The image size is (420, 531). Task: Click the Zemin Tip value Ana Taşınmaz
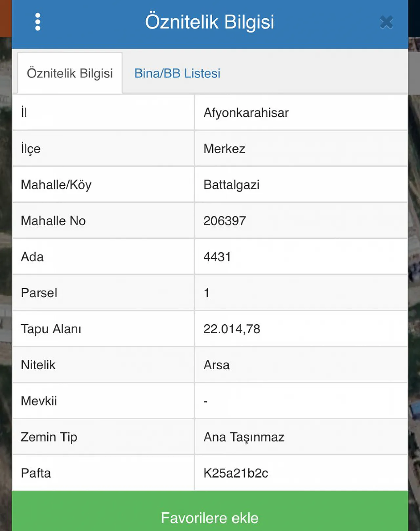click(244, 438)
